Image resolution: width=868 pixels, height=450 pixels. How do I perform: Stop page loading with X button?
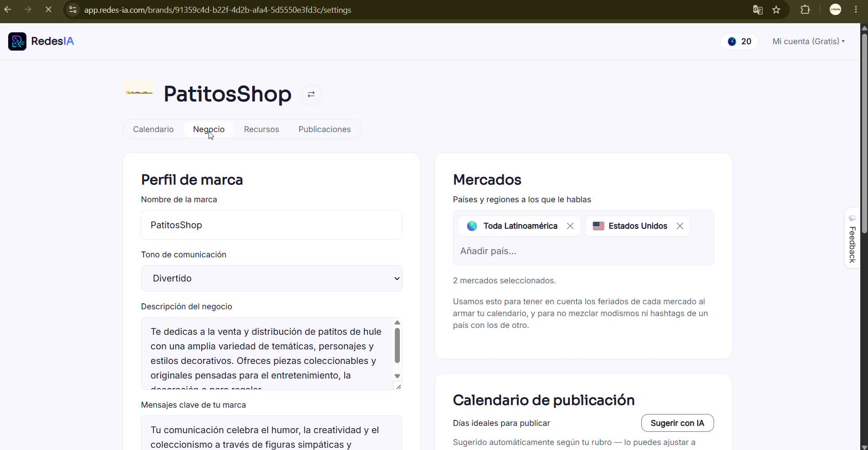point(48,10)
